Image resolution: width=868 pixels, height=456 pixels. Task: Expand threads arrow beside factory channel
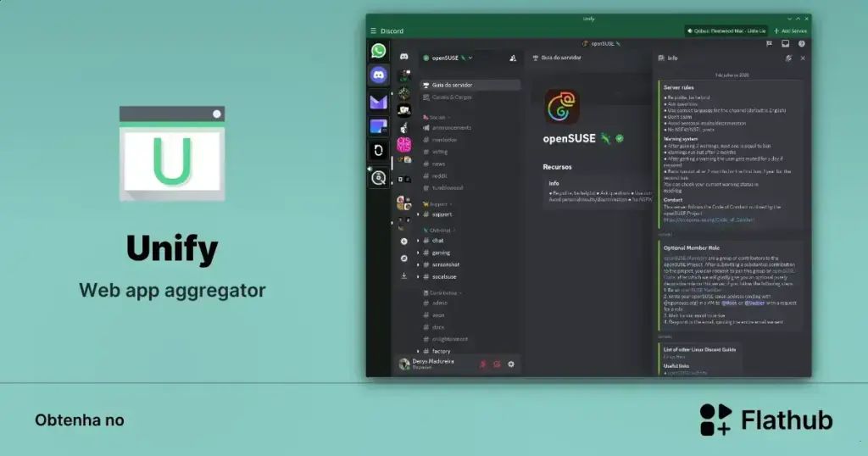[418, 352]
